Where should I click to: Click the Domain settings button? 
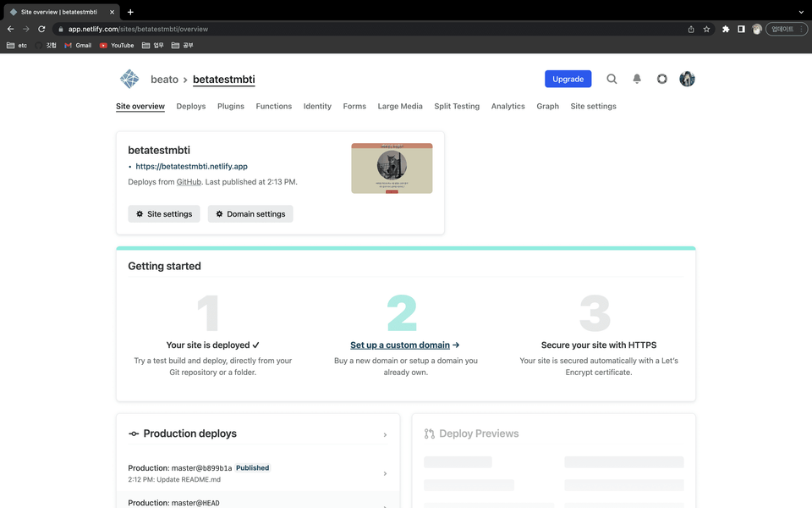(x=250, y=213)
